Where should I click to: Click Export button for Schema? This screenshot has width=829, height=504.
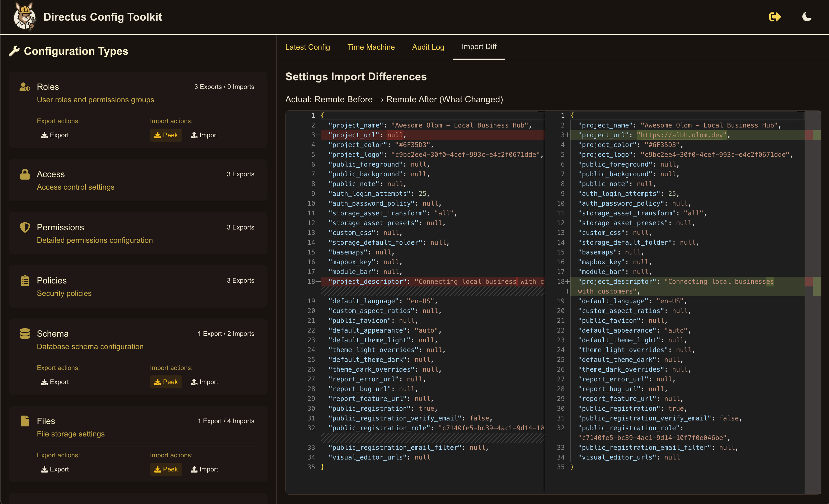click(x=55, y=382)
